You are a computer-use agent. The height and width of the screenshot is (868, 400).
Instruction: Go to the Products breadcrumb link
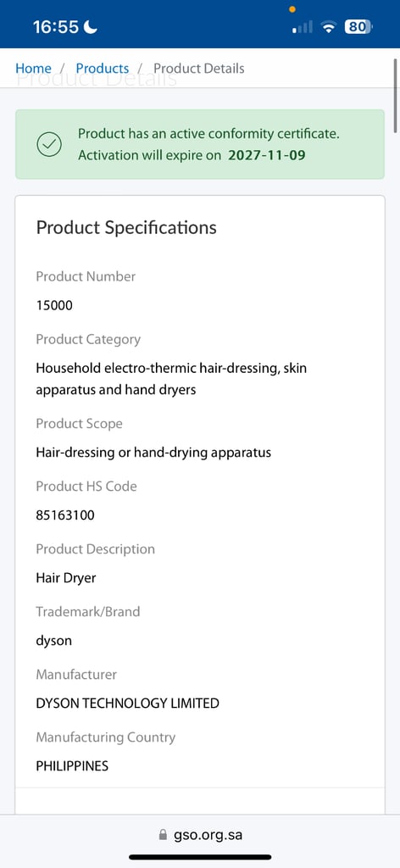(103, 69)
